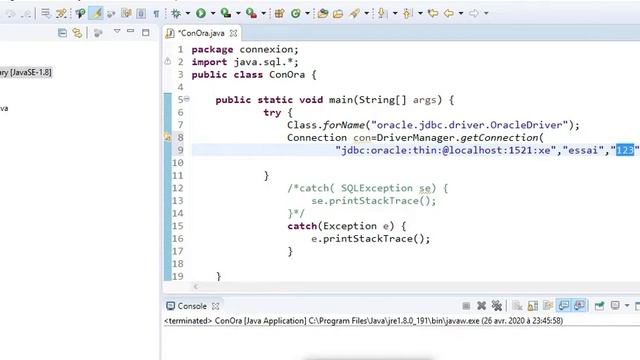Maximize the Package Explorer panel
Image resolution: width=640 pixels, height=360 pixels.
pos(146,32)
